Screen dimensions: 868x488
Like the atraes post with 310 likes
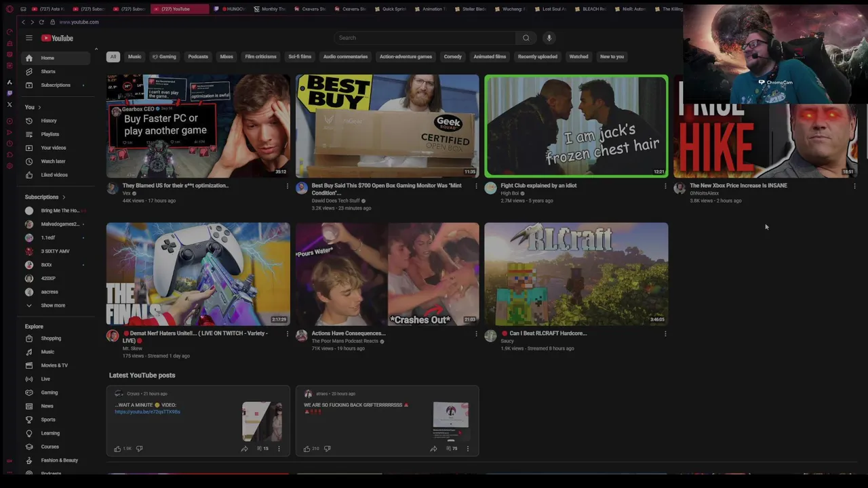click(x=307, y=449)
